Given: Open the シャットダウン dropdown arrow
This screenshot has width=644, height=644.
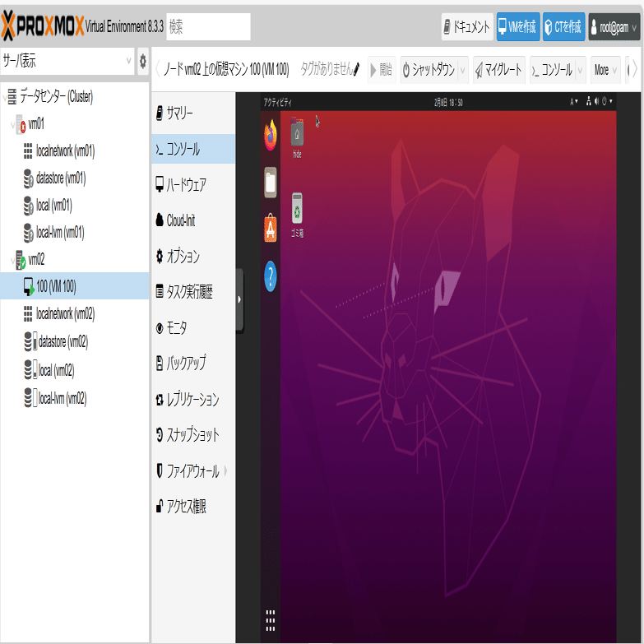Looking at the screenshot, I should coord(463,70).
